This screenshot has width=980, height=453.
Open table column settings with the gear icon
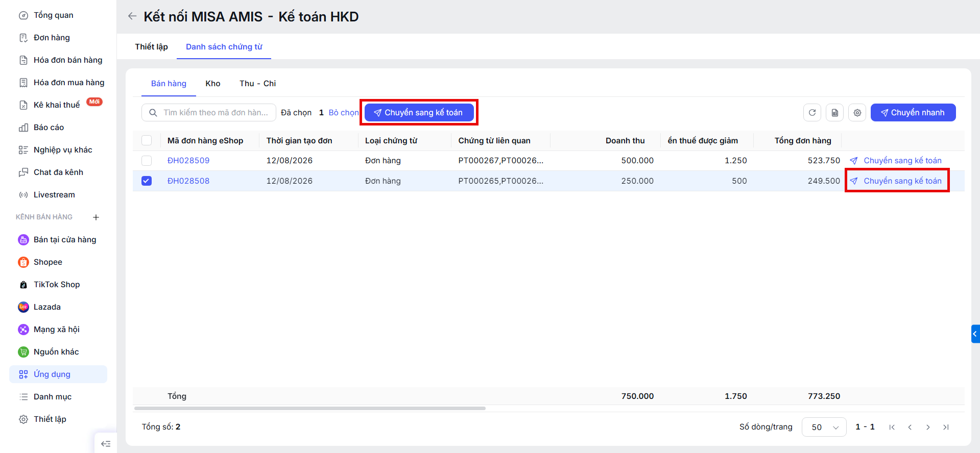857,113
